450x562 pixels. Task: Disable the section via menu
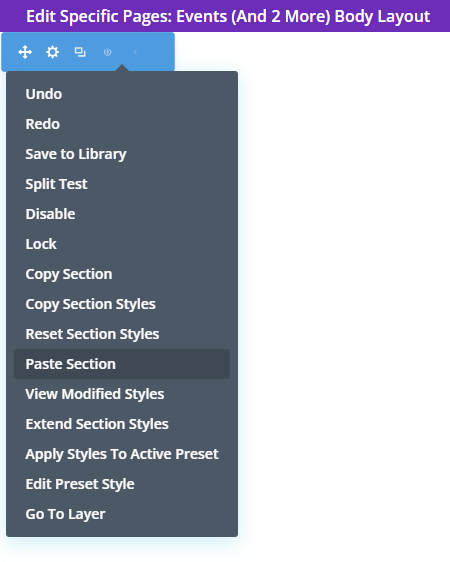[51, 214]
